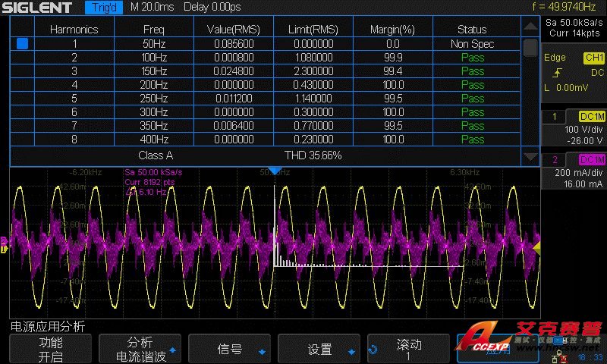This screenshot has width=607, height=364.
Task: Open the 分析 电流谐波 analysis type dropdown
Action: (140, 350)
